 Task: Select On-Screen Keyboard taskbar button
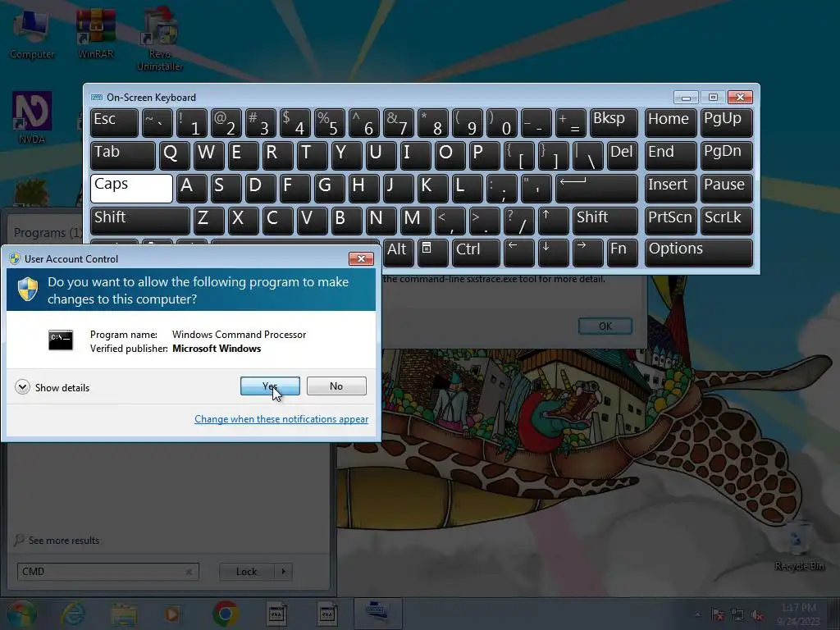click(377, 614)
